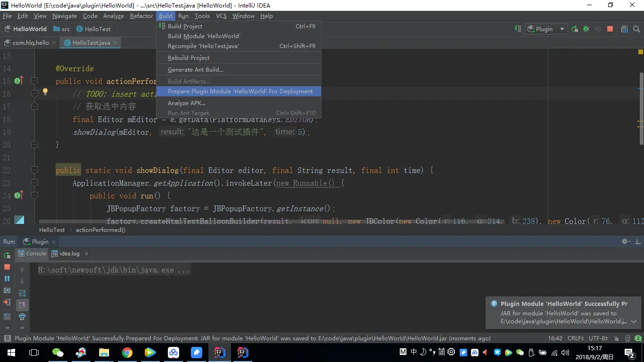The height and width of the screenshot is (362, 644).
Task: Click the Plugin Module notification balloon
Action: pos(563,313)
